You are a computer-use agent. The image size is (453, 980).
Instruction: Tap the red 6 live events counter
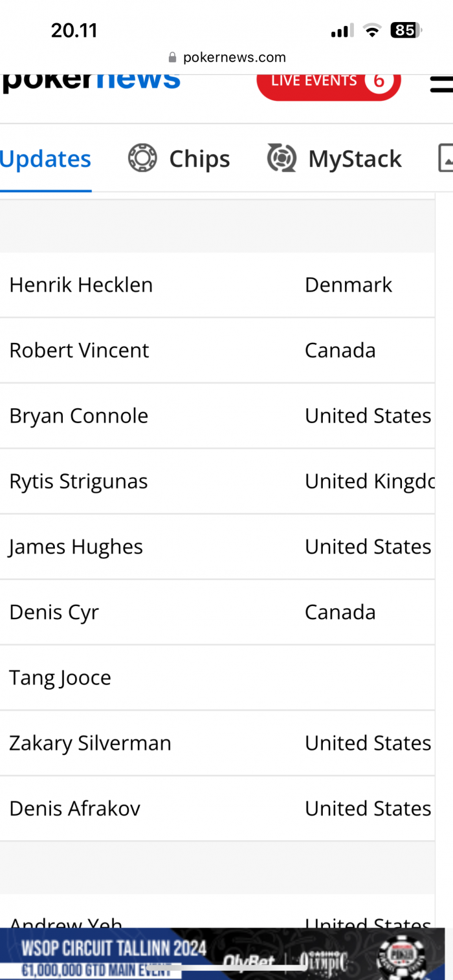click(x=379, y=81)
